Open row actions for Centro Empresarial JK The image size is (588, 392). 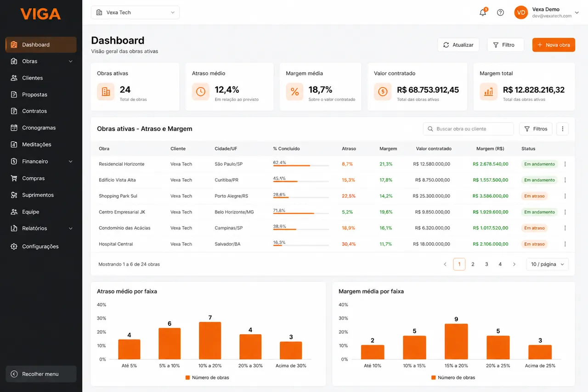[565, 212]
